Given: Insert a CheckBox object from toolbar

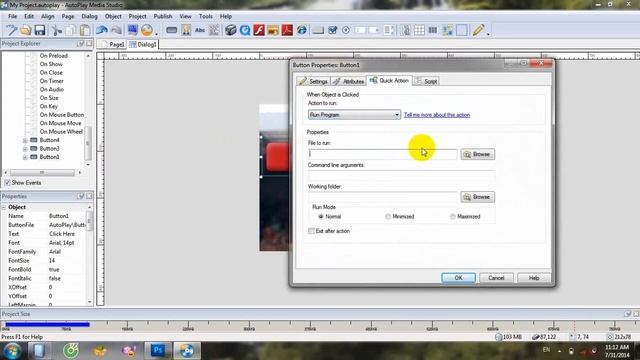Looking at the screenshot, I should (332, 30).
